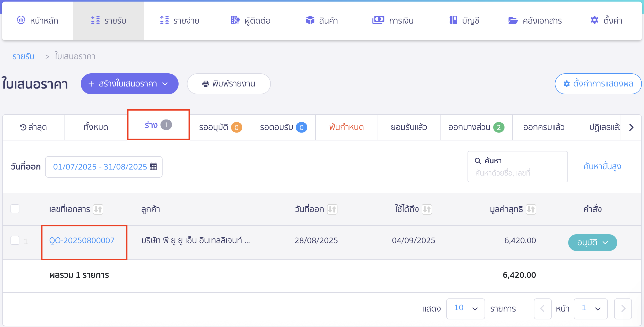
Task: Switch to the รออนุมัติ tab
Action: 221,127
